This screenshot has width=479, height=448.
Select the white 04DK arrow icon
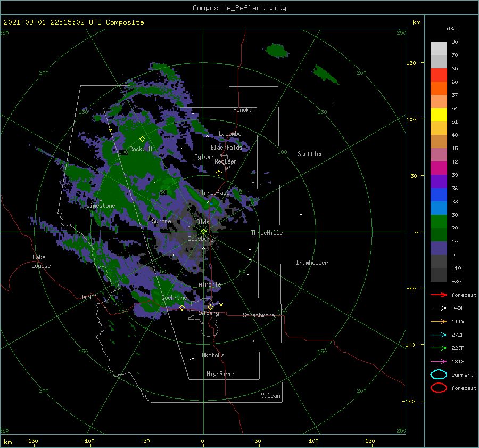(x=439, y=308)
